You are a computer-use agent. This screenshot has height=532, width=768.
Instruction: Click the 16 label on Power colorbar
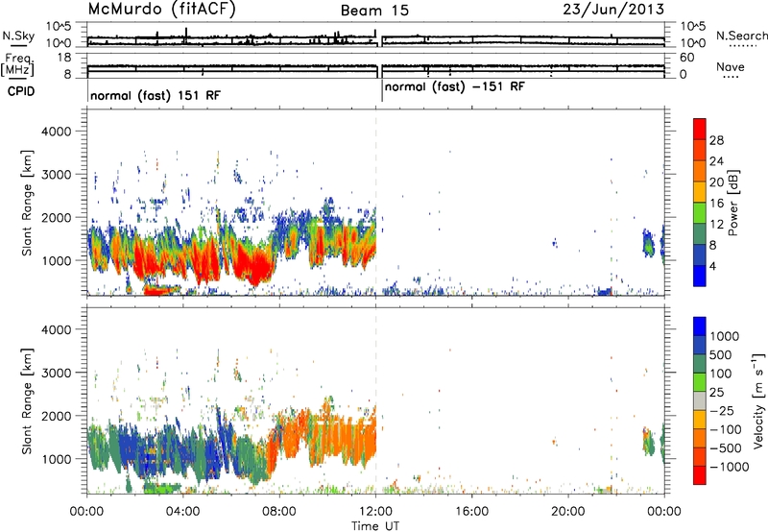(716, 204)
